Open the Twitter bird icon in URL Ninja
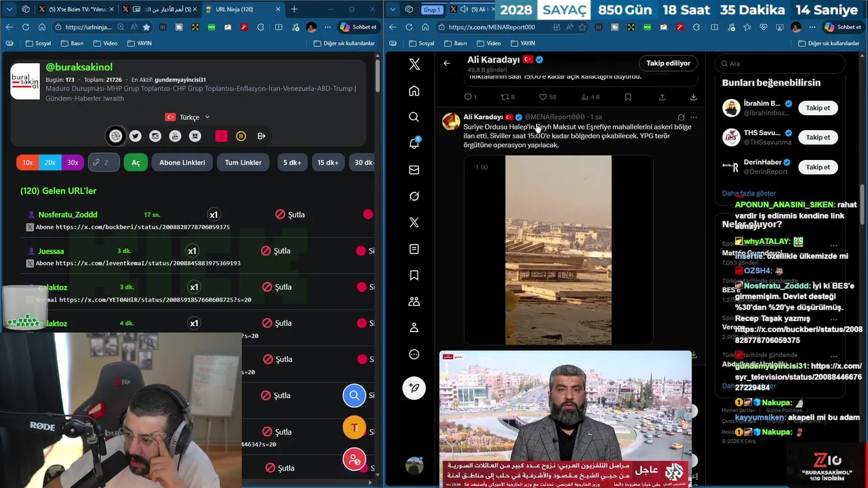This screenshot has height=488, width=868. point(136,136)
